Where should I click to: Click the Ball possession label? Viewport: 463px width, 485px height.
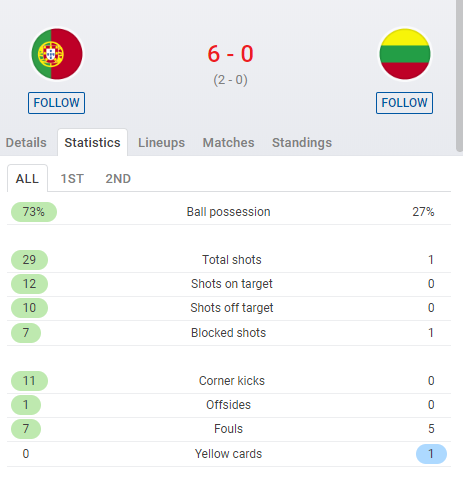[228, 212]
